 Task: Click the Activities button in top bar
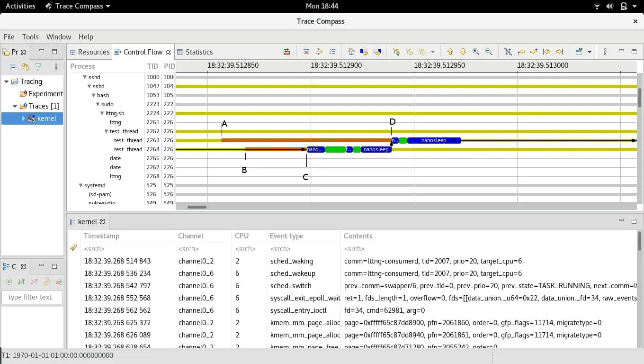click(20, 6)
